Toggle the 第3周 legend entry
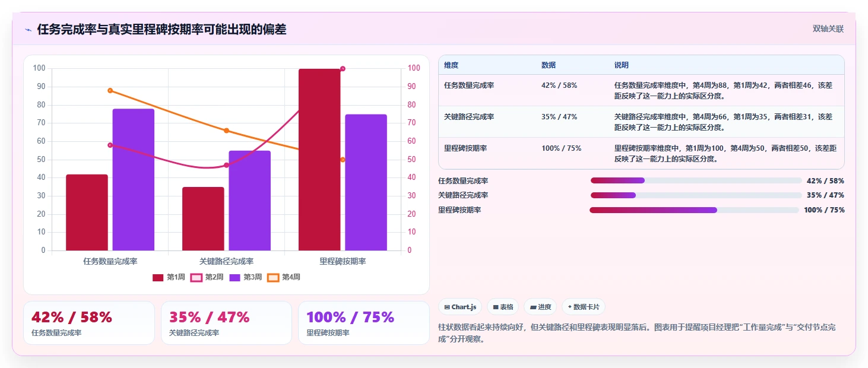 pyautogui.click(x=245, y=277)
